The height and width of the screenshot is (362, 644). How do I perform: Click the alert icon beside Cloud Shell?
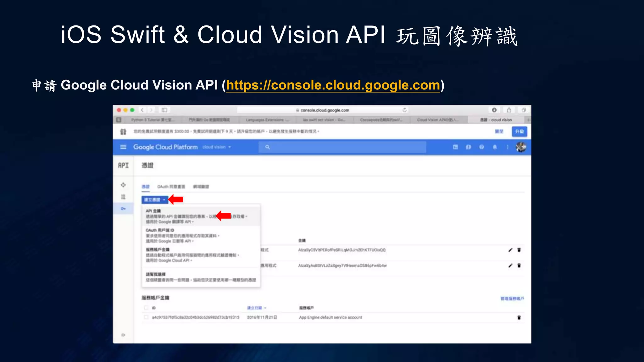pyautogui.click(x=469, y=147)
